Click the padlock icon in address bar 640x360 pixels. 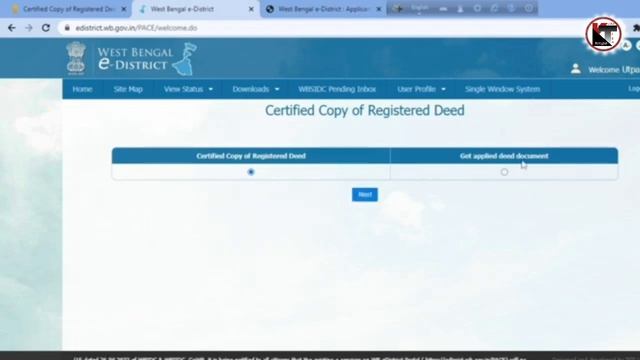click(67, 28)
